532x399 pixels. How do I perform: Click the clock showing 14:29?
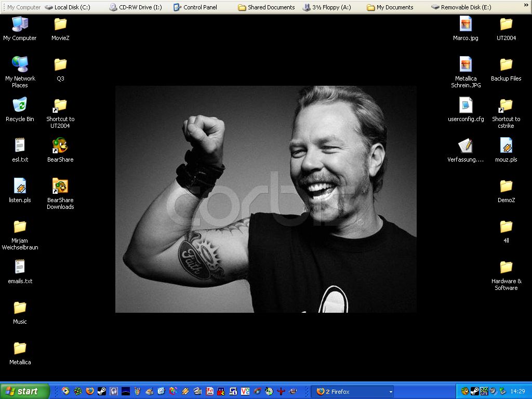coord(517,391)
